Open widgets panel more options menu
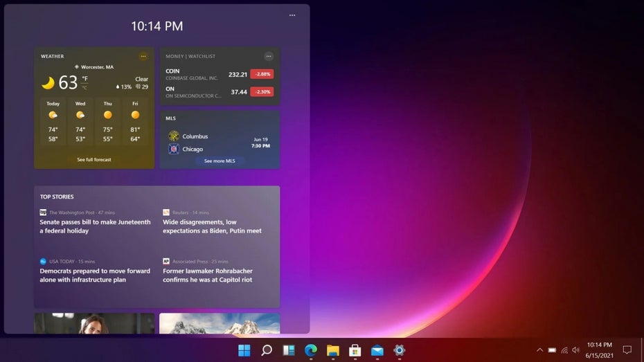Image resolution: width=644 pixels, height=362 pixels. point(292,15)
